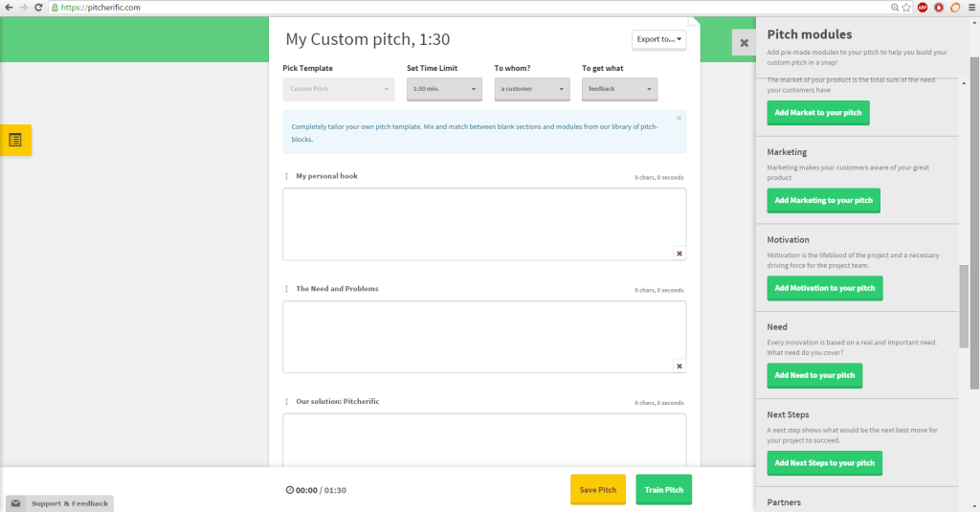Image resolution: width=980 pixels, height=512 pixels.
Task: Open Support & Feedback
Action: tap(60, 503)
